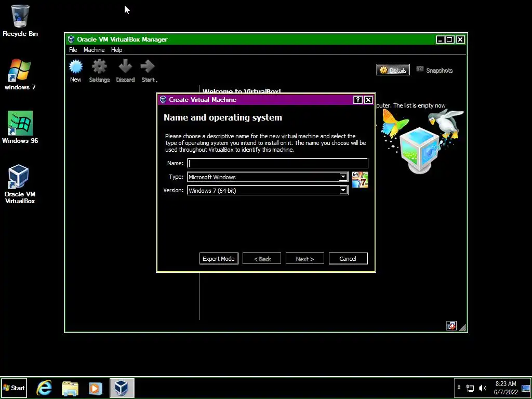The width and height of the screenshot is (532, 399).
Task: Click the disabled Back button
Action: click(x=262, y=259)
